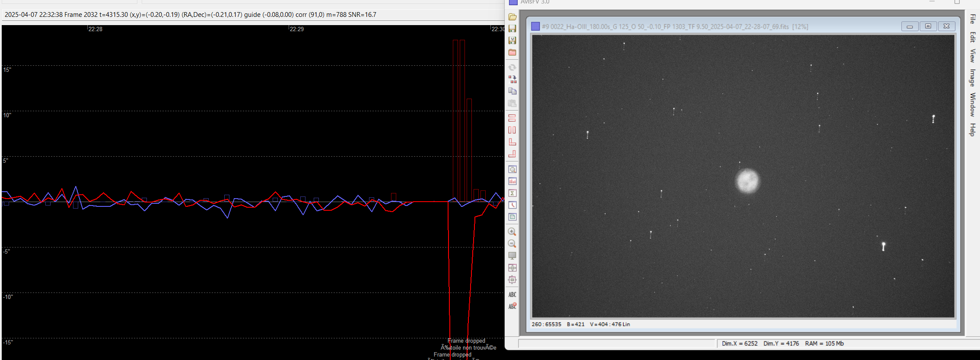
Task: Click the greyed-out paste clipboard icon
Action: click(x=512, y=103)
